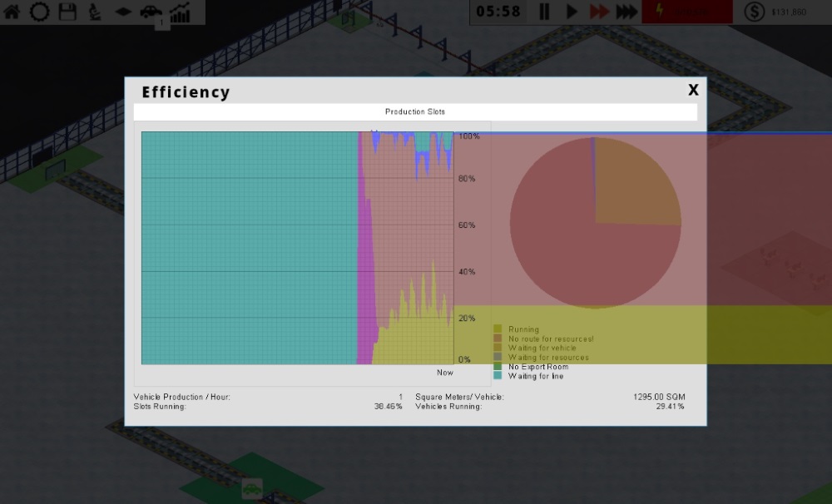Click the green car marker on factory floor
This screenshot has height=504, width=832.
(x=252, y=488)
